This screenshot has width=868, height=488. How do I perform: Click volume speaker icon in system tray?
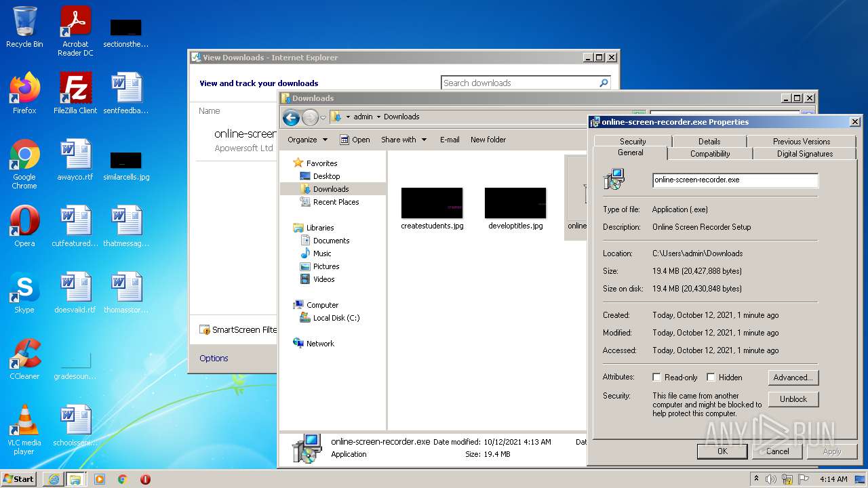click(771, 479)
